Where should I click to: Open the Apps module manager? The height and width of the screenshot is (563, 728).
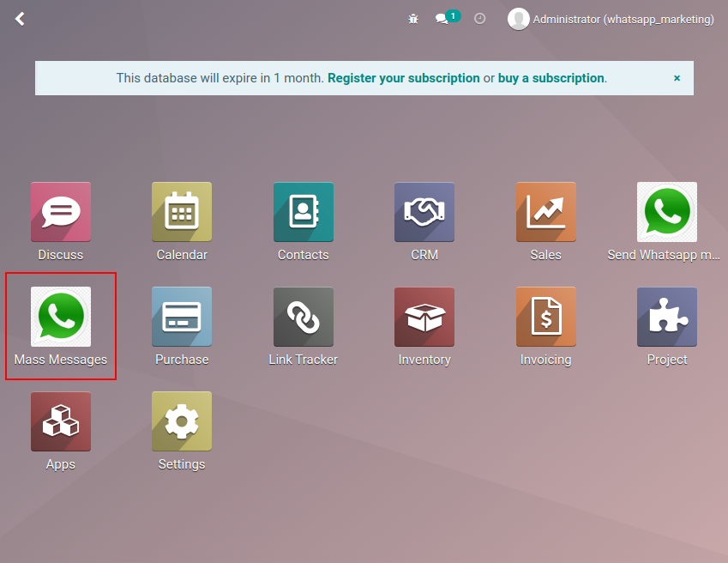(x=60, y=421)
